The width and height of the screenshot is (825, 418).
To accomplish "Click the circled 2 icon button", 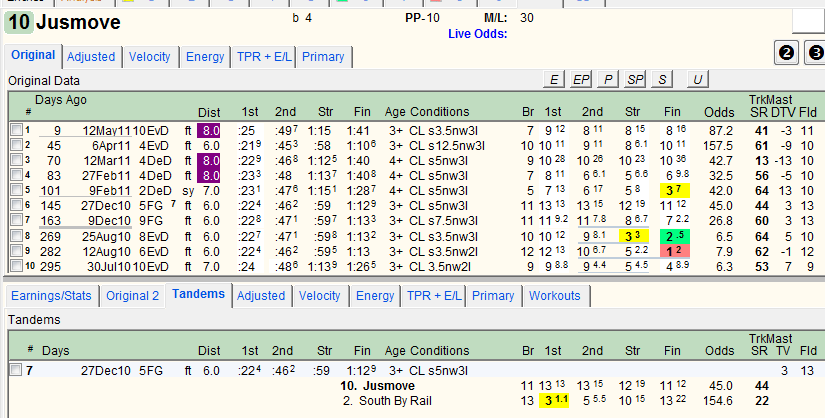I will [x=787, y=53].
